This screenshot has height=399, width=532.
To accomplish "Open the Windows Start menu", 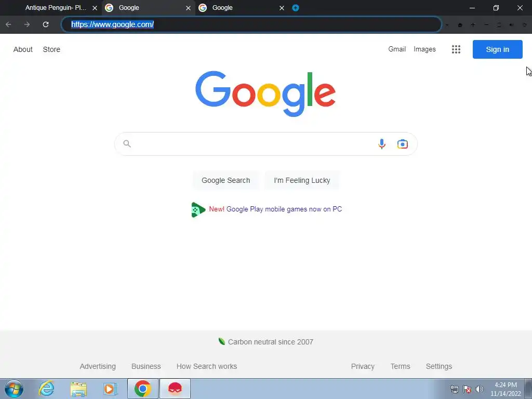I will pos(14,389).
